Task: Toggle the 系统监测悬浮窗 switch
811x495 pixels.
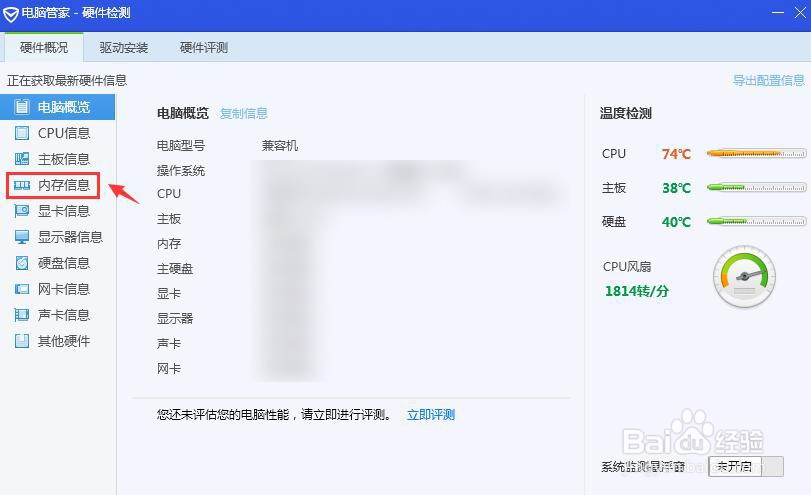Action: [746, 467]
